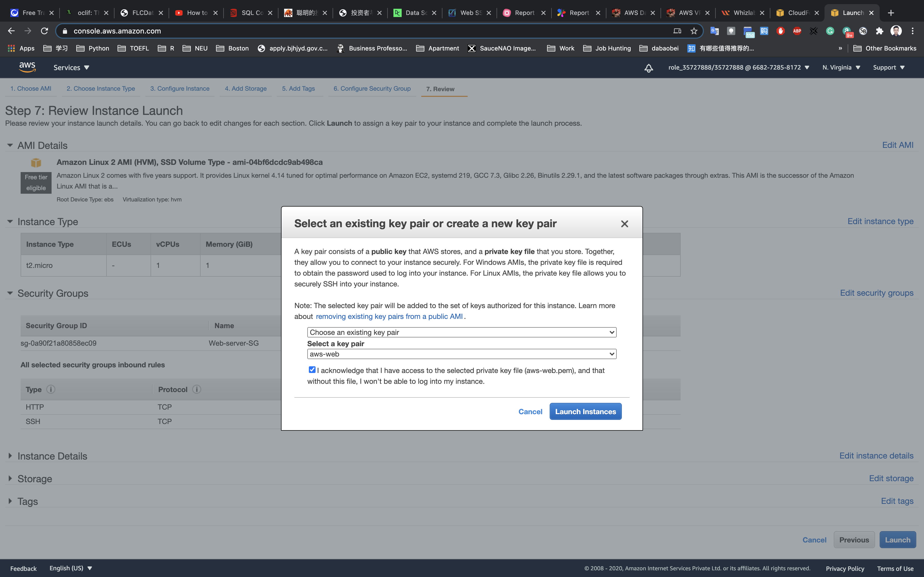
Task: Toggle the private key acknowledgement checkbox
Action: [x=312, y=369]
